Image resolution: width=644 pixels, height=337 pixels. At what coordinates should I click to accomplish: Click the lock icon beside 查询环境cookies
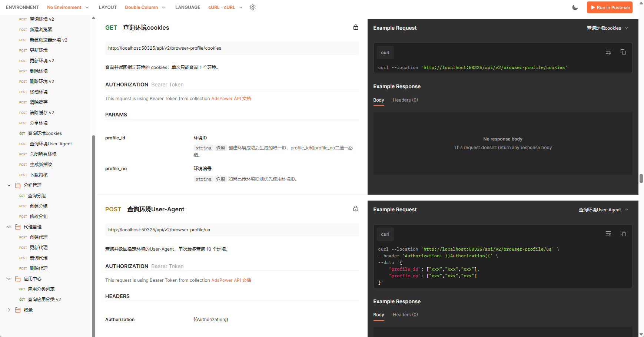[356, 27]
